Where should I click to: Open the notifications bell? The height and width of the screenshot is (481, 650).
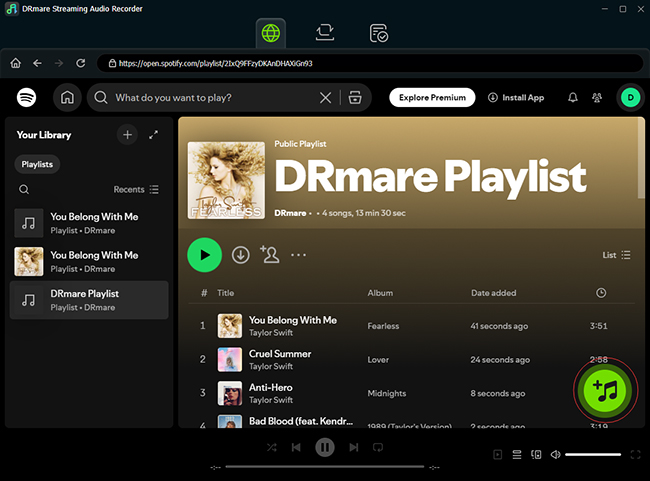coord(573,98)
